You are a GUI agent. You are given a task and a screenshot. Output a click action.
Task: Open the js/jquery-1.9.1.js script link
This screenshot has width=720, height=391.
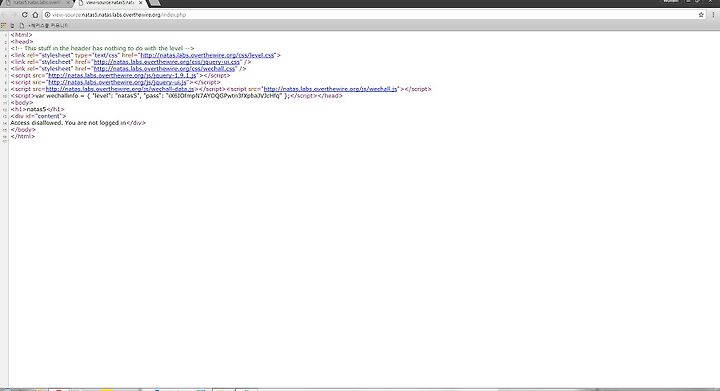coord(122,75)
